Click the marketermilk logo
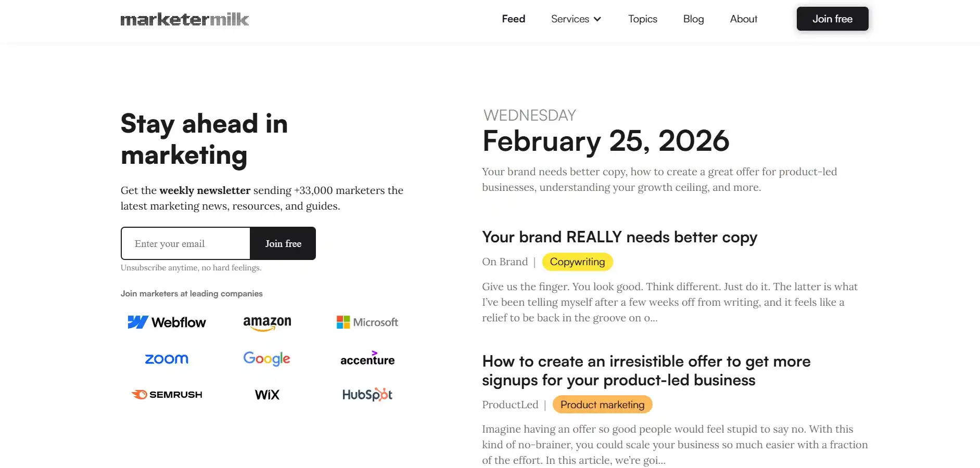Image resolution: width=980 pixels, height=468 pixels. point(185,20)
